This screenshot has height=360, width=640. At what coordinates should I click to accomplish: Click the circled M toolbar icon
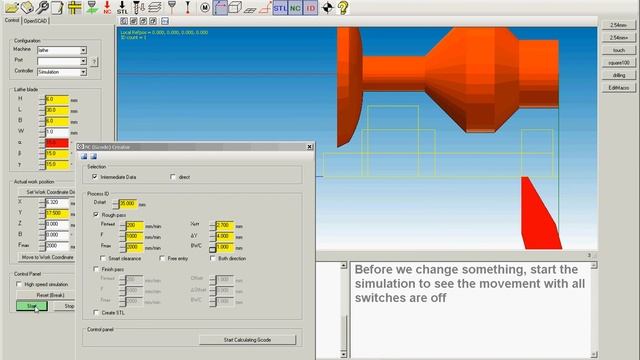[205, 7]
